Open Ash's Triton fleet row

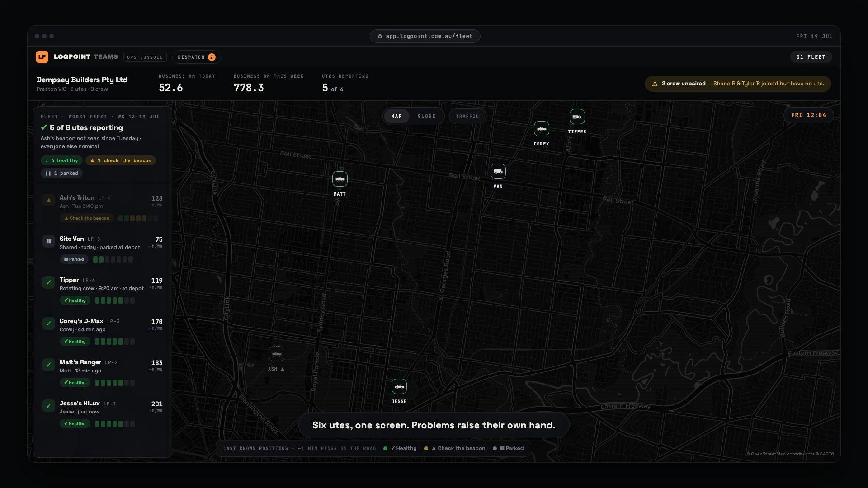pyautogui.click(x=103, y=208)
